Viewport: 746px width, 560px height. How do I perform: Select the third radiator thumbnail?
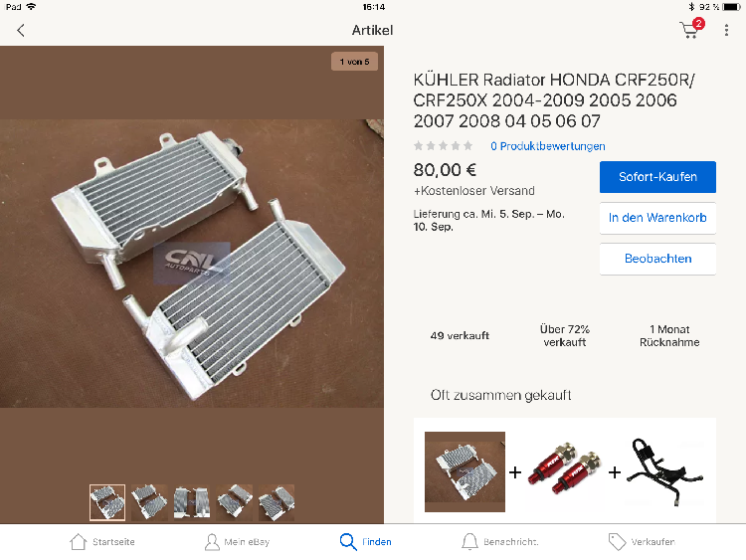[192, 502]
